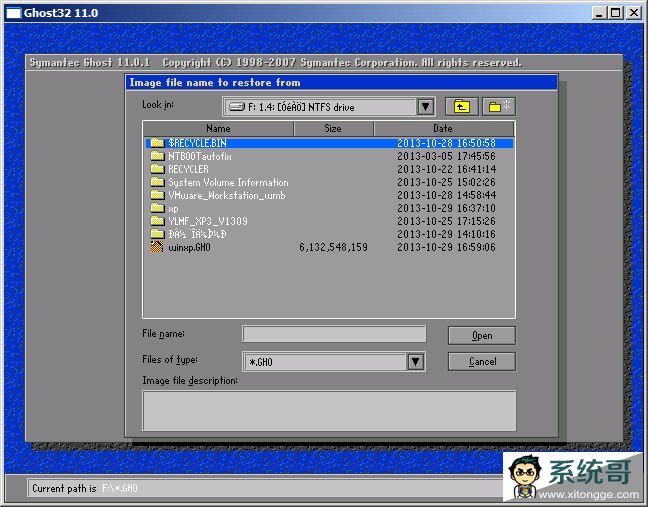
Task: Sort list by Size column header
Action: click(333, 129)
